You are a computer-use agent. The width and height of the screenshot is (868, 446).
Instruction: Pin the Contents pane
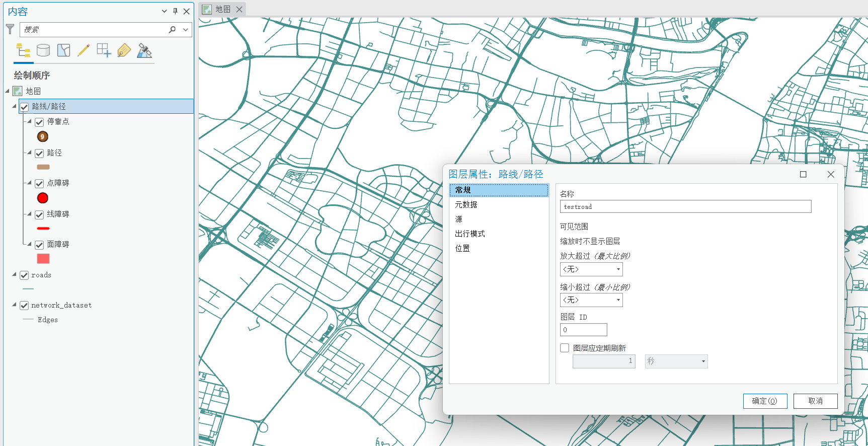(175, 11)
